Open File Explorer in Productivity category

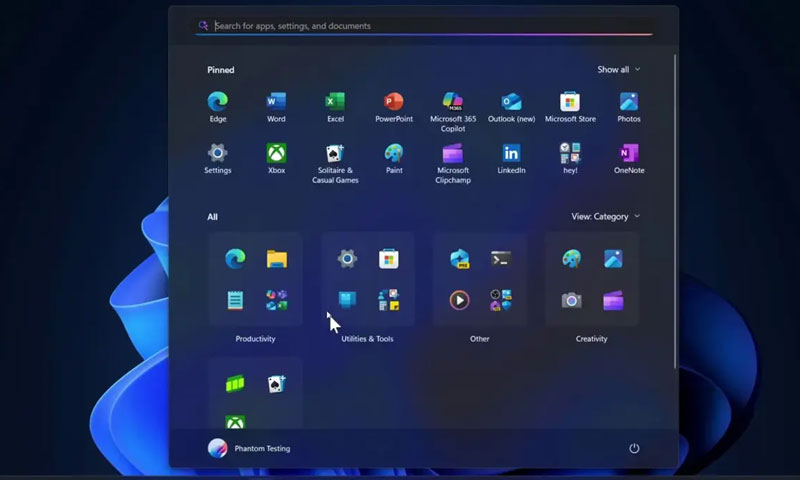coord(277,259)
